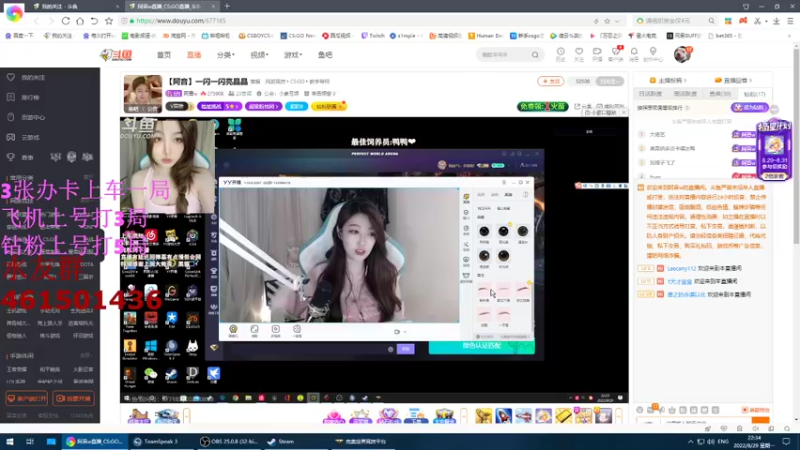The width and height of the screenshot is (800, 450).
Task: Open Task View on the taskbar
Action: pyautogui.click(x=30, y=441)
